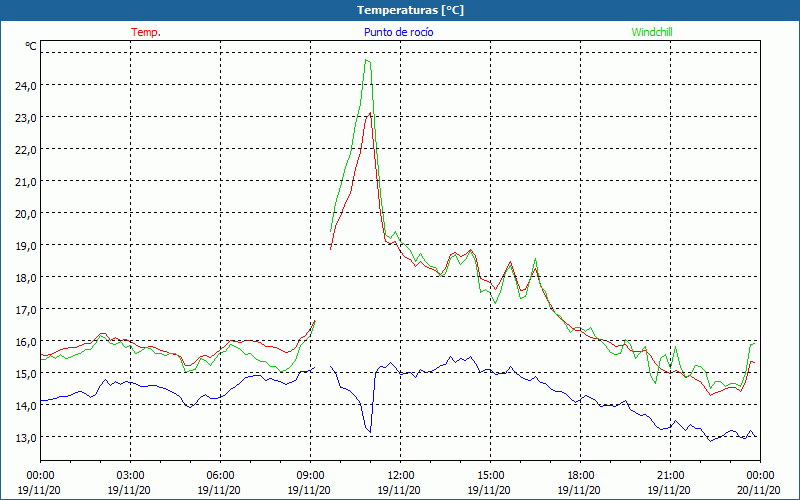Screen dimensions: 800x500
Task: Click the 18:00 time axis label
Action: [x=580, y=476]
